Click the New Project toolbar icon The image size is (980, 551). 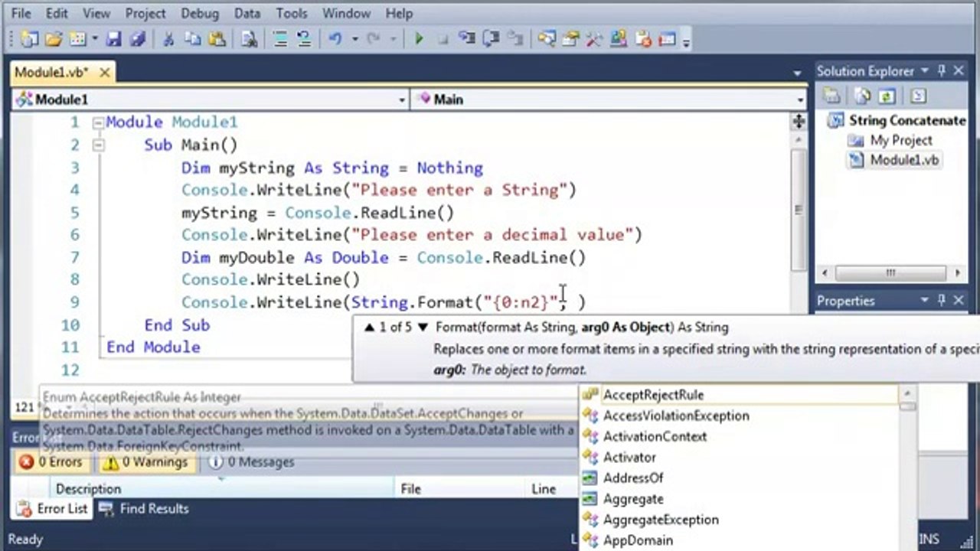(29, 39)
